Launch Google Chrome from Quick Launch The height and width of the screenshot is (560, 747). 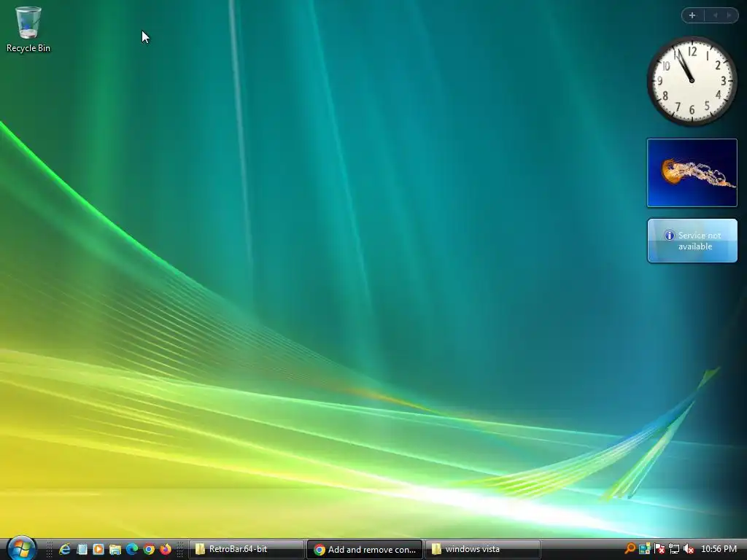(x=149, y=550)
